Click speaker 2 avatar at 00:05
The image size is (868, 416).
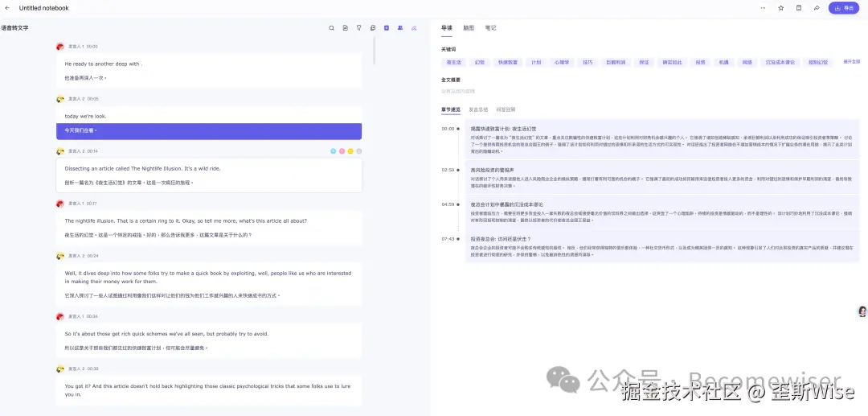coord(60,99)
